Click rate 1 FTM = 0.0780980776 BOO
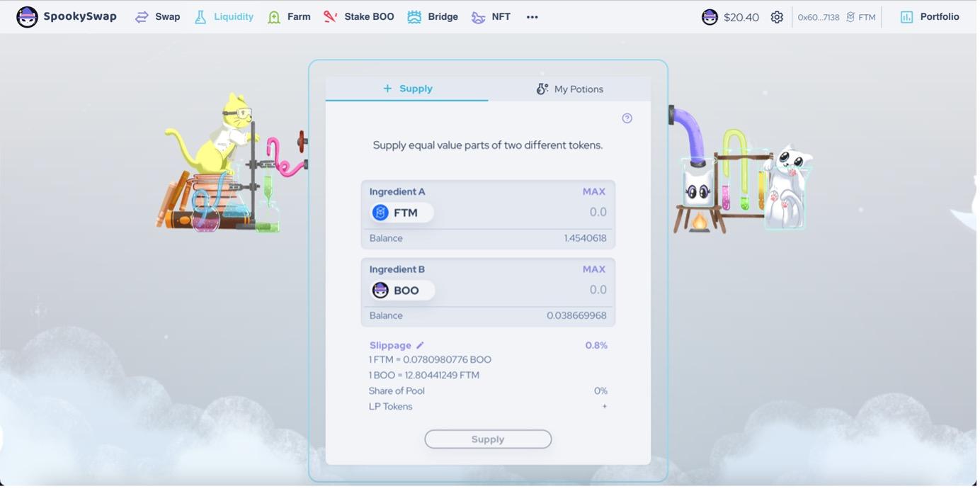The height and width of the screenshot is (489, 980). point(430,359)
